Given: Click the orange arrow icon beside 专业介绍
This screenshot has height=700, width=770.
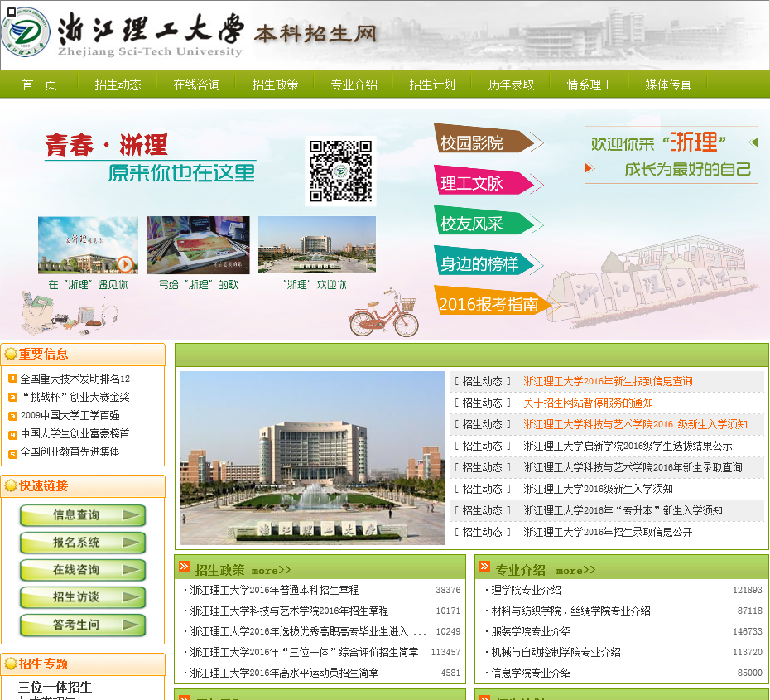Looking at the screenshot, I should tap(484, 567).
